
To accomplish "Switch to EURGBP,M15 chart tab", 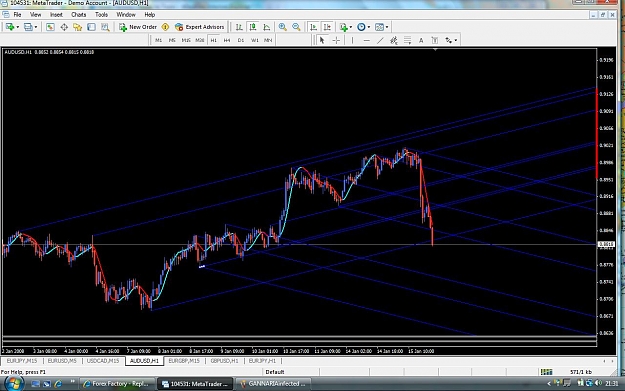I will coord(184,361).
